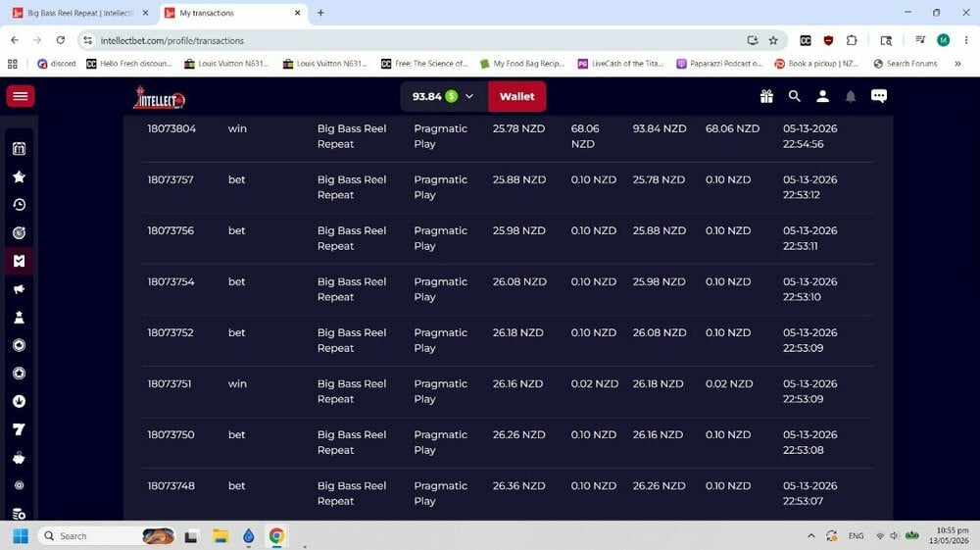Click the 0.02 NZD win amount
The image size is (980, 550).
(x=595, y=383)
